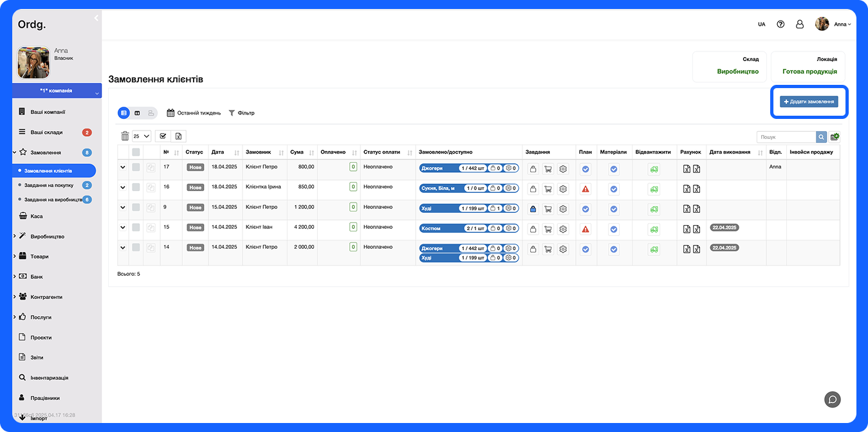This screenshot has height=432, width=868.
Task: Open the table column settings icon beside search
Action: click(835, 137)
